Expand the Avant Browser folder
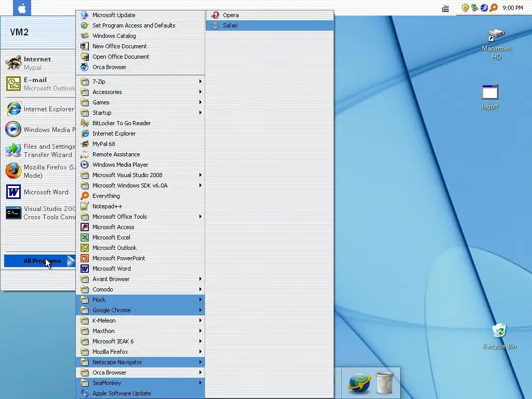 [140, 279]
